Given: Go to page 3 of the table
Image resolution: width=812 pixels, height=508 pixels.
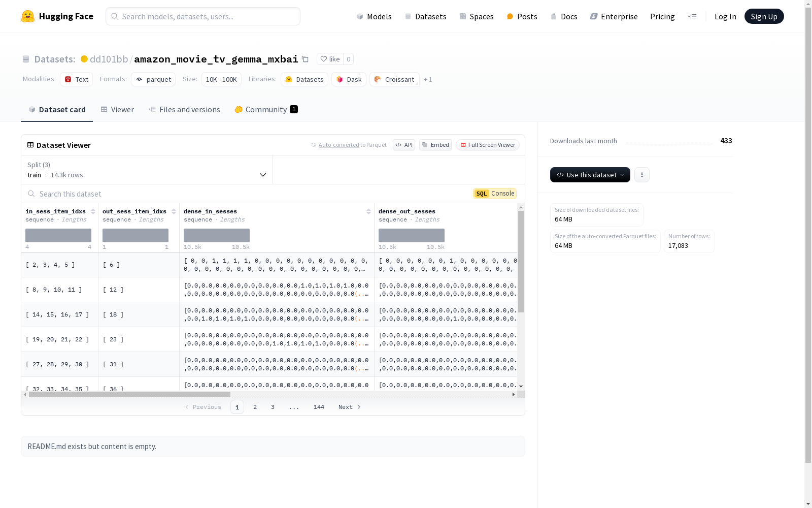Looking at the screenshot, I should click(x=273, y=407).
